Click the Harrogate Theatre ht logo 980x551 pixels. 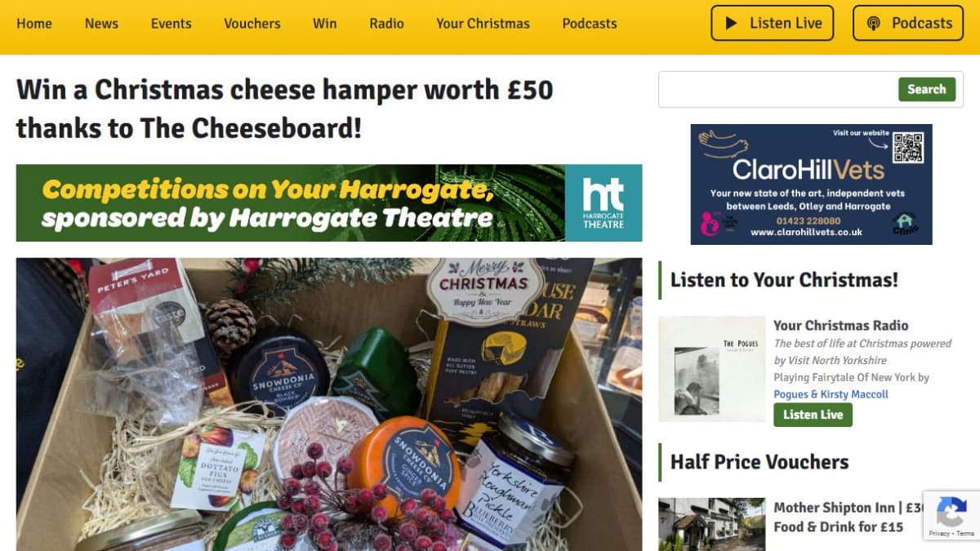[604, 203]
